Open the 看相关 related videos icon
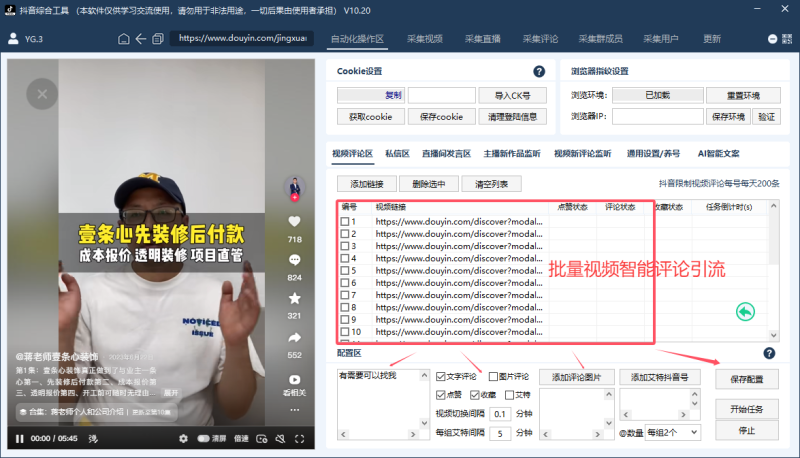Image resolution: width=800 pixels, height=458 pixels. pos(294,380)
